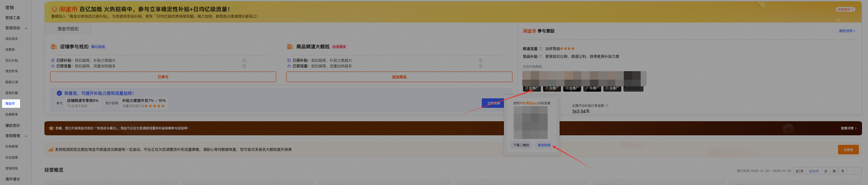868x185 pixels.
Task: Select the 日 granularity option
Action: 826,171
